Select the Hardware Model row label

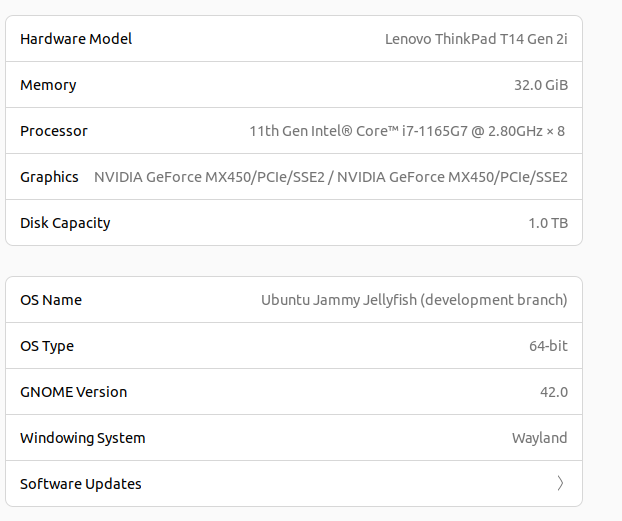point(76,39)
